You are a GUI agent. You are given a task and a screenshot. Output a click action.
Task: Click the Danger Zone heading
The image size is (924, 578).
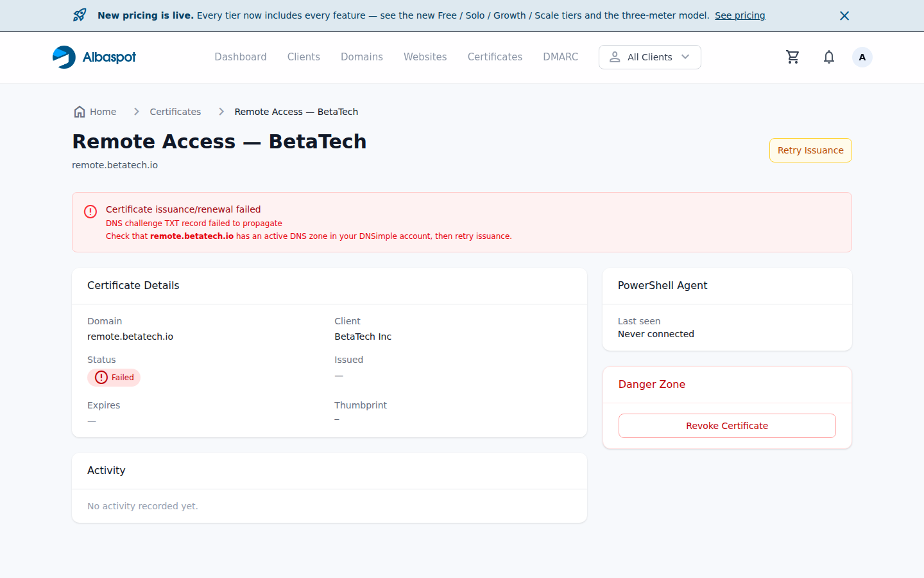[x=652, y=385]
